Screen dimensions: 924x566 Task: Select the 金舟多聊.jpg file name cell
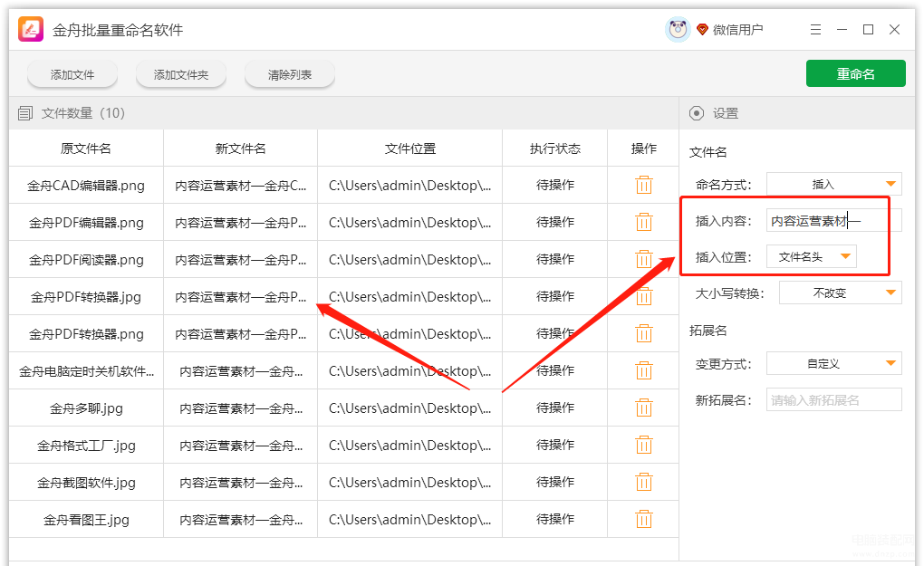86,408
